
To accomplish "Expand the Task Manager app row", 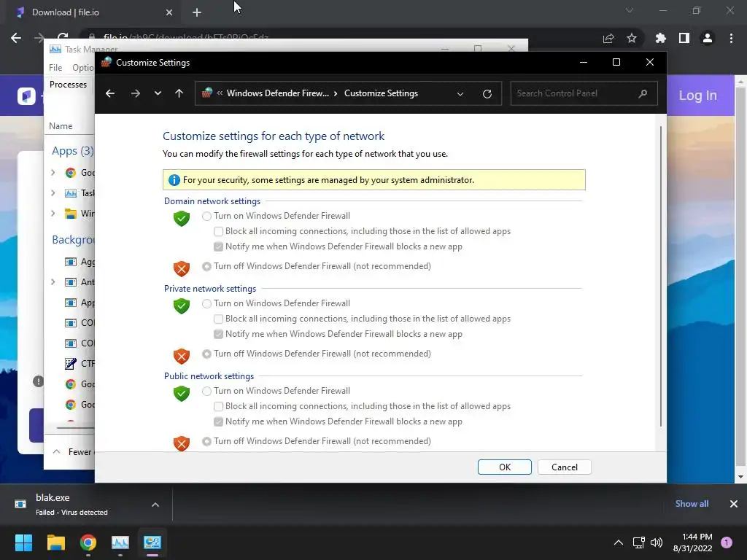I will (x=53, y=192).
